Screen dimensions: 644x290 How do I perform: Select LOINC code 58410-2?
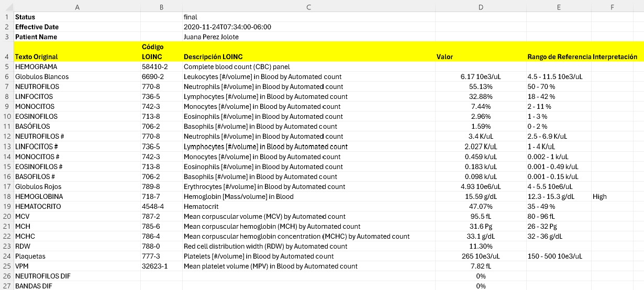[161, 67]
